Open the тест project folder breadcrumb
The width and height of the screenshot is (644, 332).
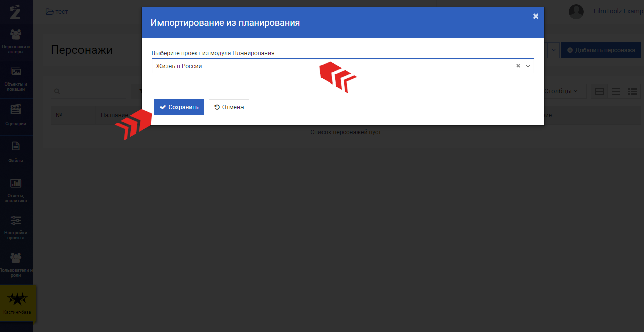click(57, 11)
